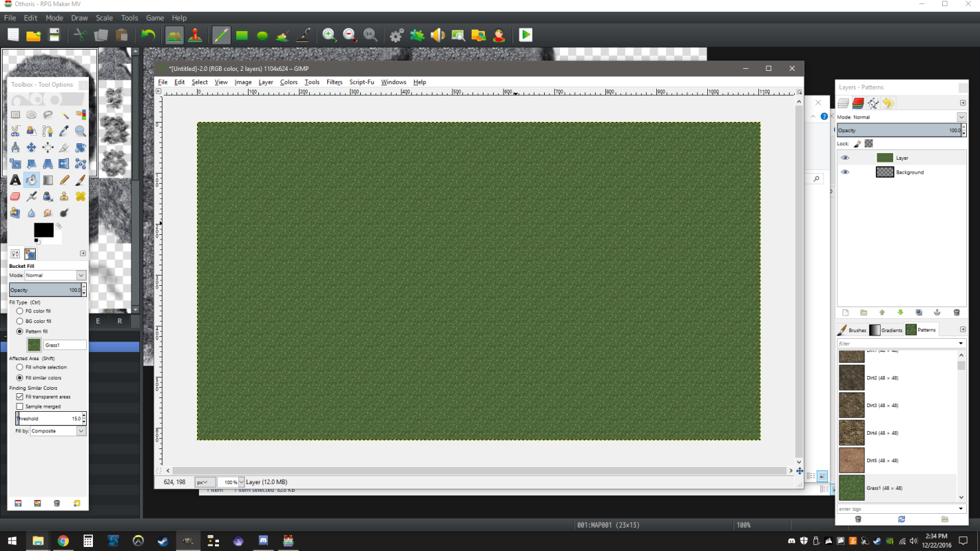This screenshot has height=551, width=980.
Task: Open GIMP Filters menu
Action: pyautogui.click(x=334, y=82)
